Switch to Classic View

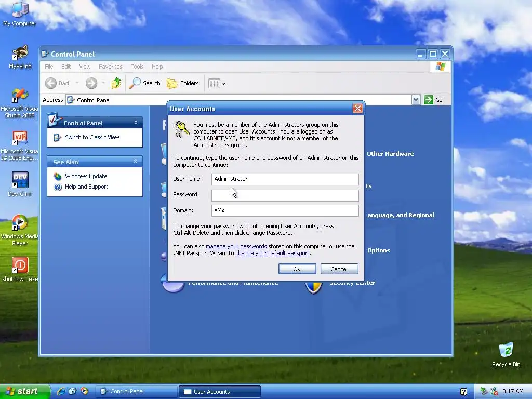click(x=92, y=137)
